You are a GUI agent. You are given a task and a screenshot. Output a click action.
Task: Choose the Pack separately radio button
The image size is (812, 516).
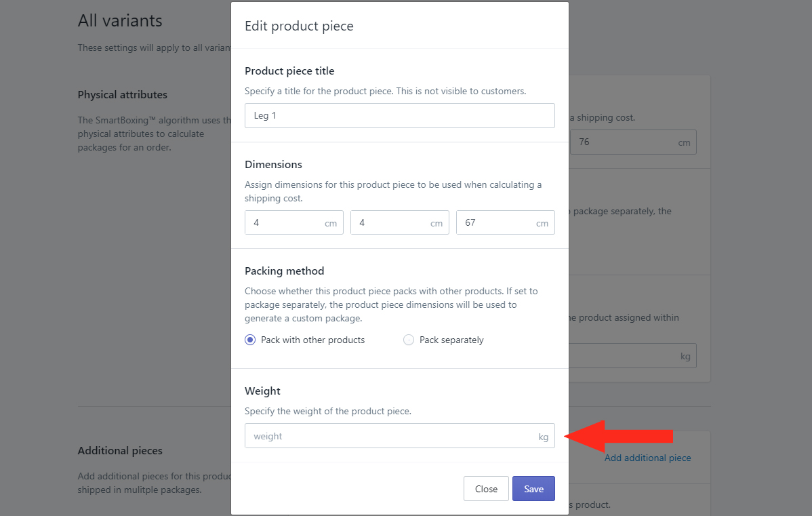point(409,340)
